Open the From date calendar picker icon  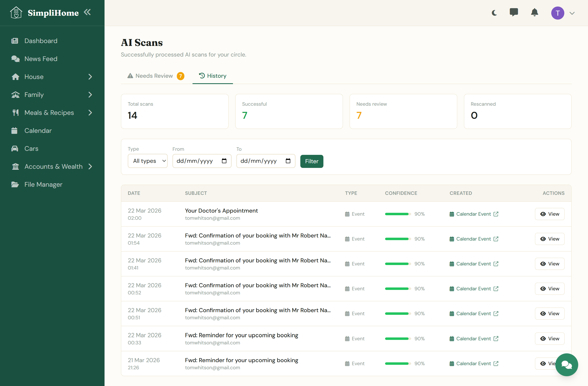point(224,161)
